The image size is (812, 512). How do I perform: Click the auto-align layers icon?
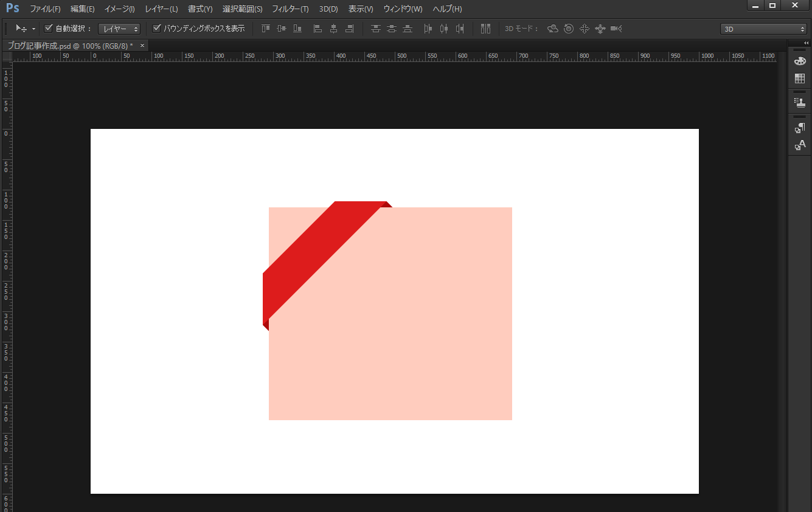[485, 29]
